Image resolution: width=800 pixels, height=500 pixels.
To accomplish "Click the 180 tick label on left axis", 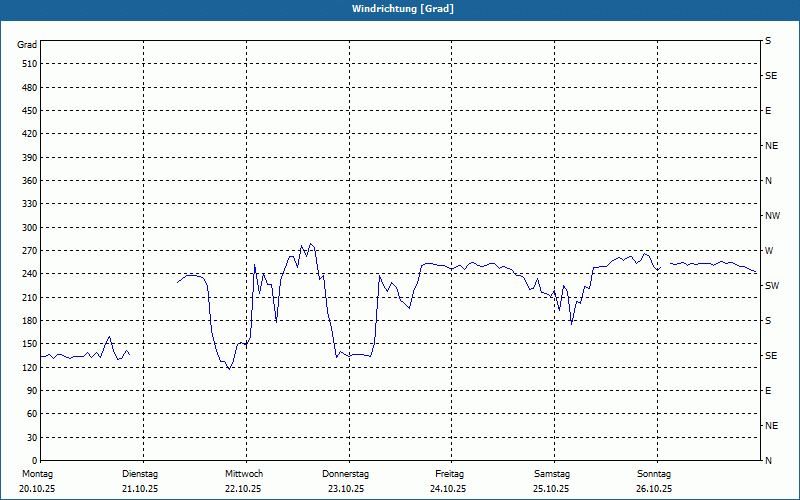I will click(x=30, y=321).
